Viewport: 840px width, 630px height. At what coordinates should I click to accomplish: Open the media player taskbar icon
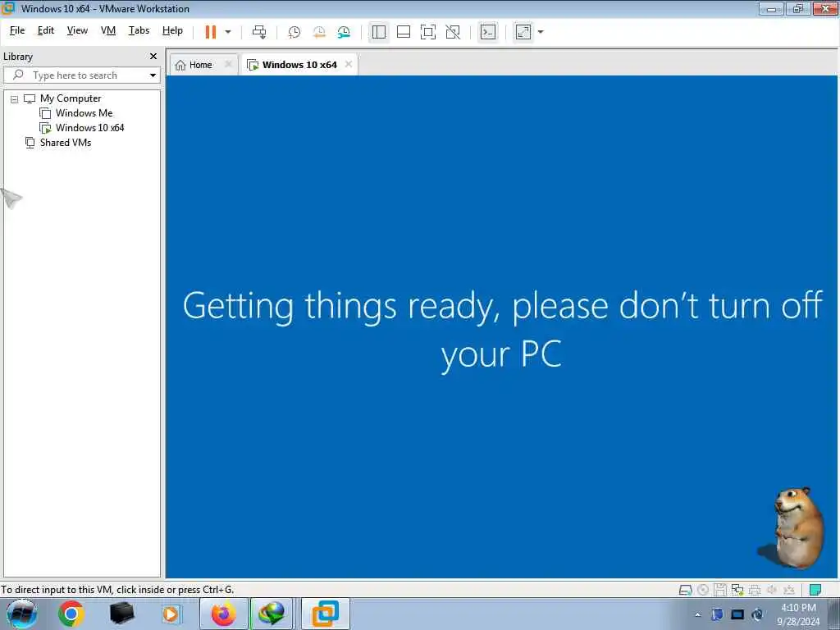[171, 614]
